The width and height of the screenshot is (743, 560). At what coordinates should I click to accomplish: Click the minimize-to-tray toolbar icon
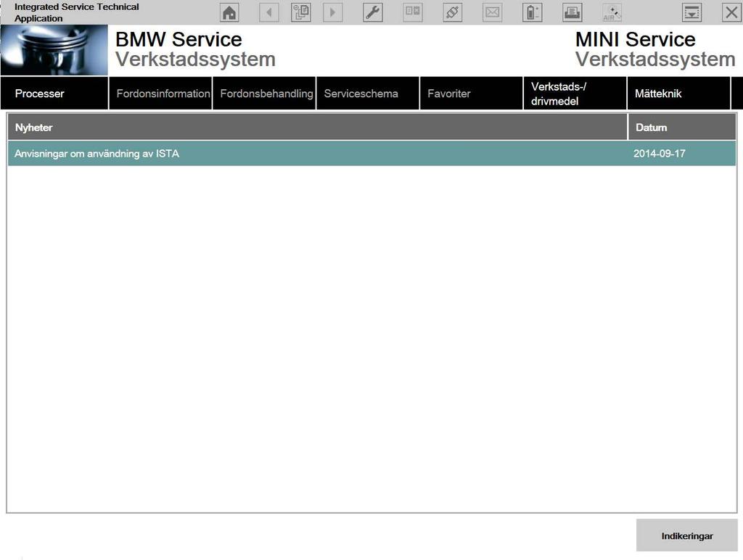pos(691,12)
